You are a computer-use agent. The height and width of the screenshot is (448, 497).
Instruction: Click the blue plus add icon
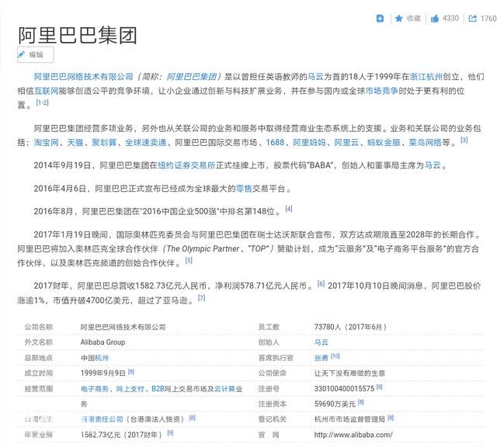tap(380, 18)
